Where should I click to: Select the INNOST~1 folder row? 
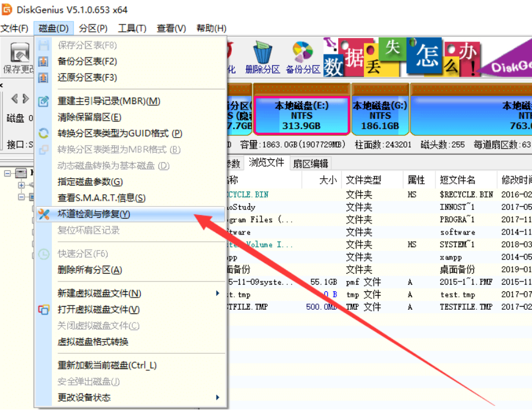click(379, 207)
